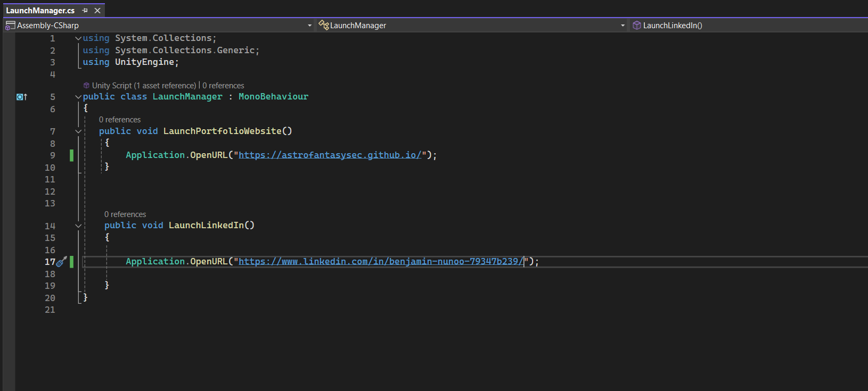The height and width of the screenshot is (391, 868).
Task: Click System.Collections.Generic on line 2
Action: (185, 51)
